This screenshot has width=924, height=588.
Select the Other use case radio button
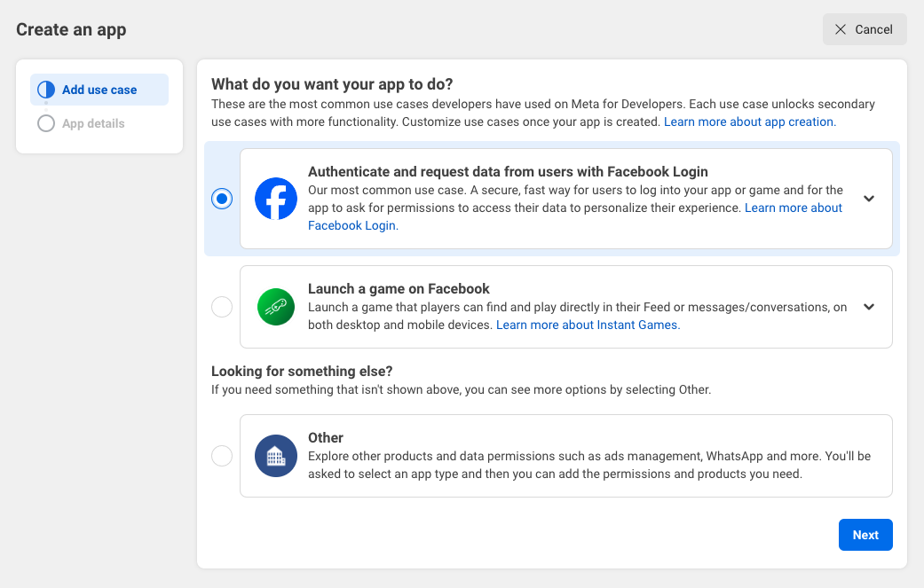[x=222, y=455]
